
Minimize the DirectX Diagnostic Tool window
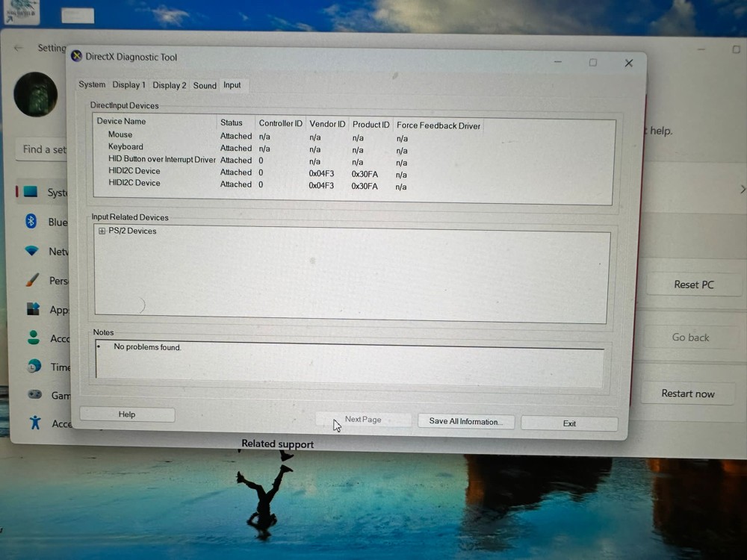[x=558, y=62]
